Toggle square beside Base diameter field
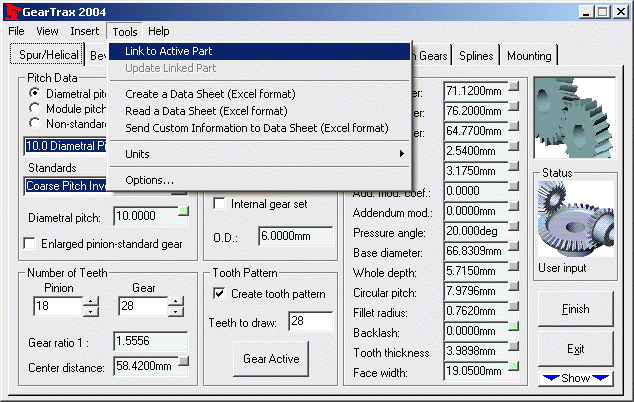 click(x=514, y=246)
